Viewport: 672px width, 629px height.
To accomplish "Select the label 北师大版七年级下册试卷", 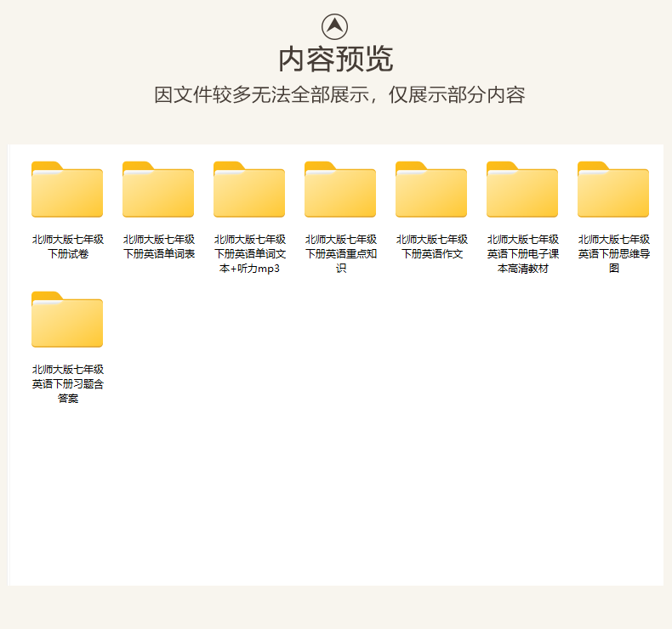I will point(68,246).
